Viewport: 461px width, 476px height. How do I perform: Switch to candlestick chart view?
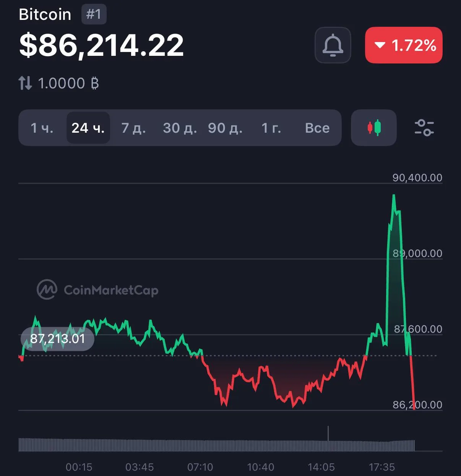(x=373, y=128)
